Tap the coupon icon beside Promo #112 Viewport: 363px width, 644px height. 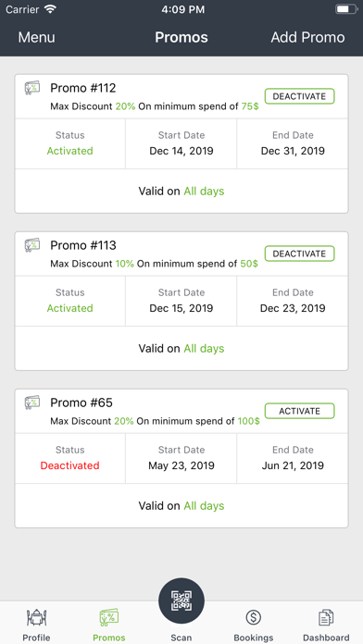point(32,88)
